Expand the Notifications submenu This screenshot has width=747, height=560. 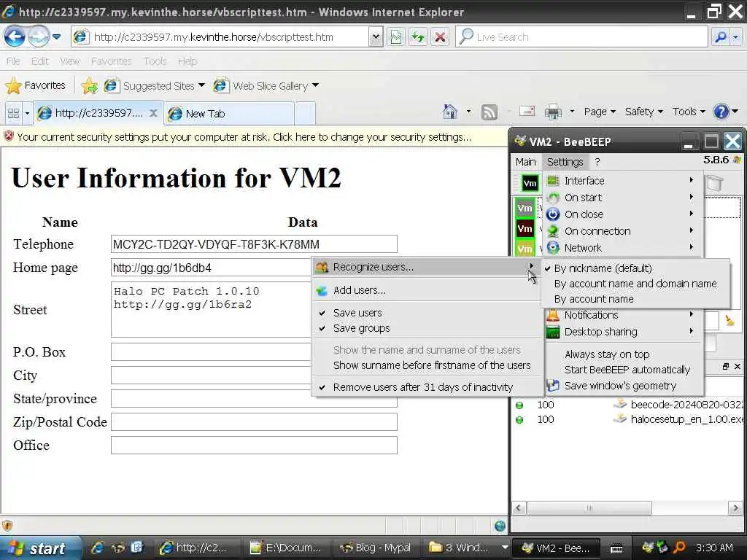pyautogui.click(x=622, y=315)
